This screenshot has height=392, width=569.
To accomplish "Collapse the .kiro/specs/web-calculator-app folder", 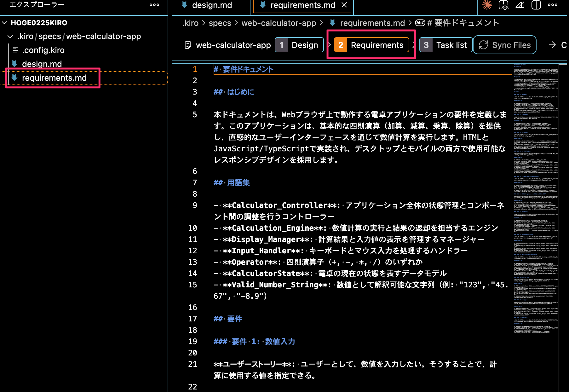I will (x=10, y=36).
